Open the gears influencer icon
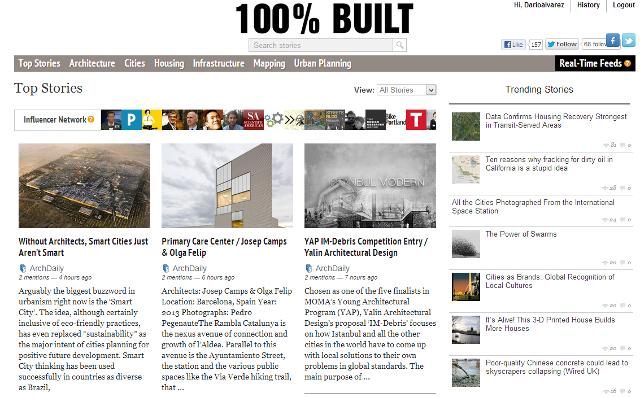This screenshot has width=640, height=397. tap(274, 120)
